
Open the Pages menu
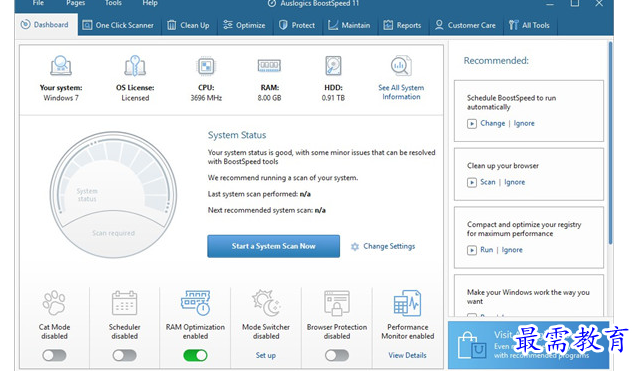click(76, 3)
